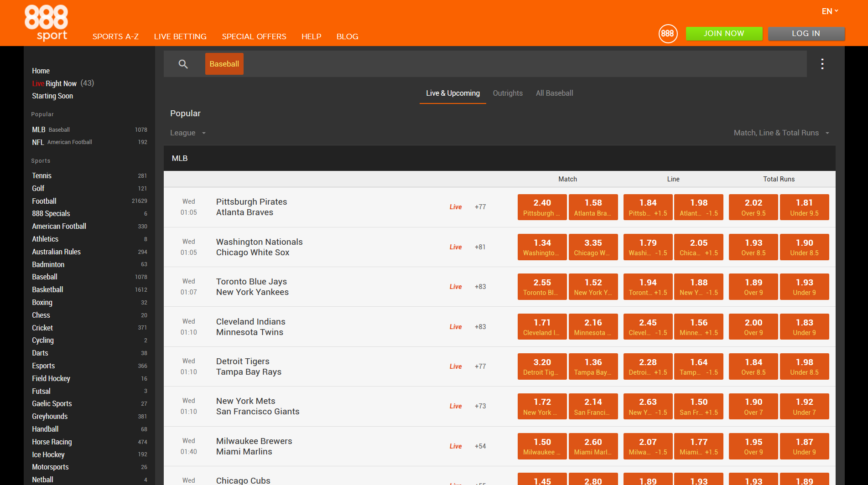Click the Join Now button
Image resolution: width=868 pixels, height=485 pixels.
click(724, 34)
